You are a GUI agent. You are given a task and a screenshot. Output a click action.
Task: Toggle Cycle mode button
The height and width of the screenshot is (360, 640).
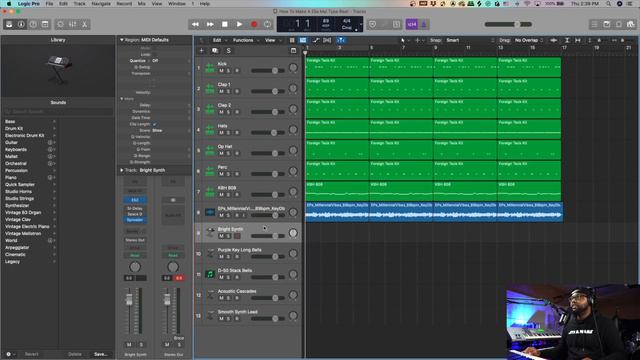(268, 24)
